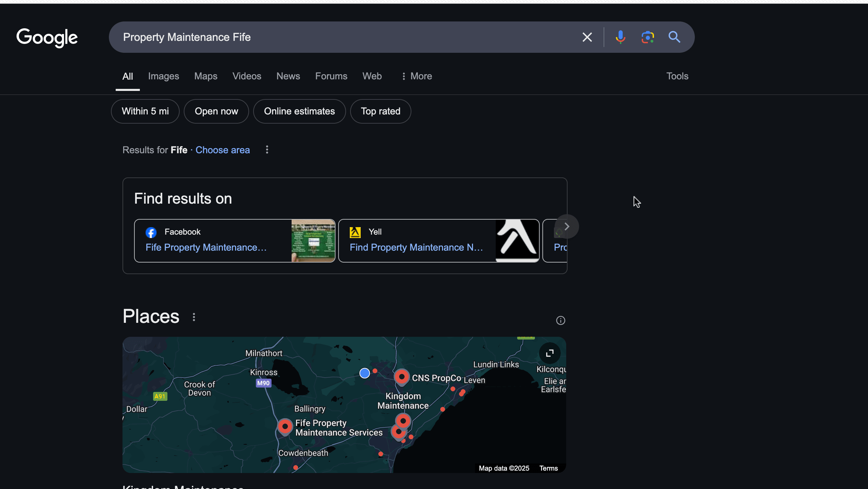Click the Crook of Devon map label

click(199, 389)
